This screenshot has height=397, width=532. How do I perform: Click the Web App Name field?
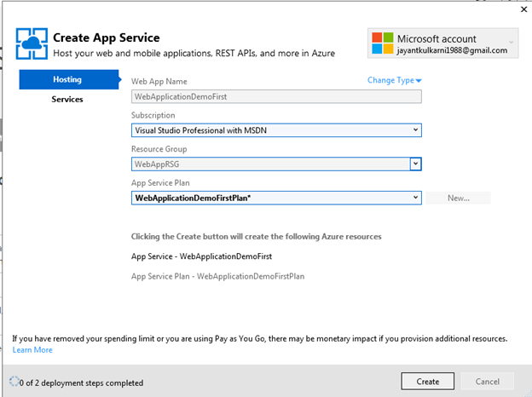(276, 97)
